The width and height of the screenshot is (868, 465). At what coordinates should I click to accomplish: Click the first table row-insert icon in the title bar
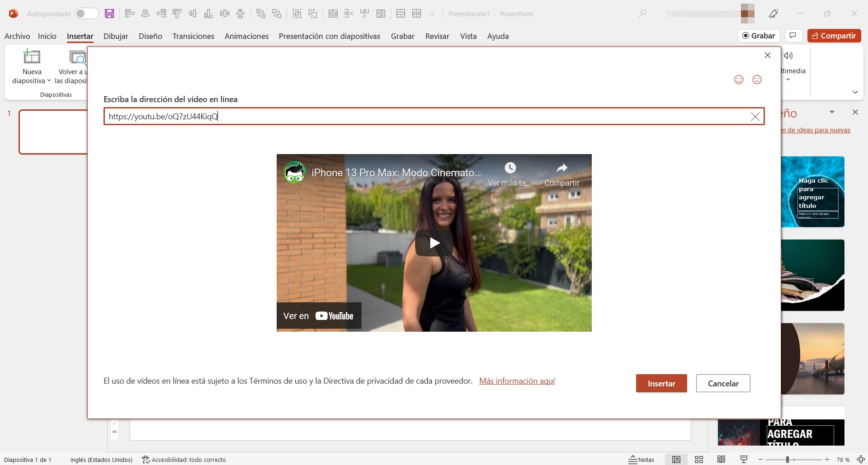[333, 14]
